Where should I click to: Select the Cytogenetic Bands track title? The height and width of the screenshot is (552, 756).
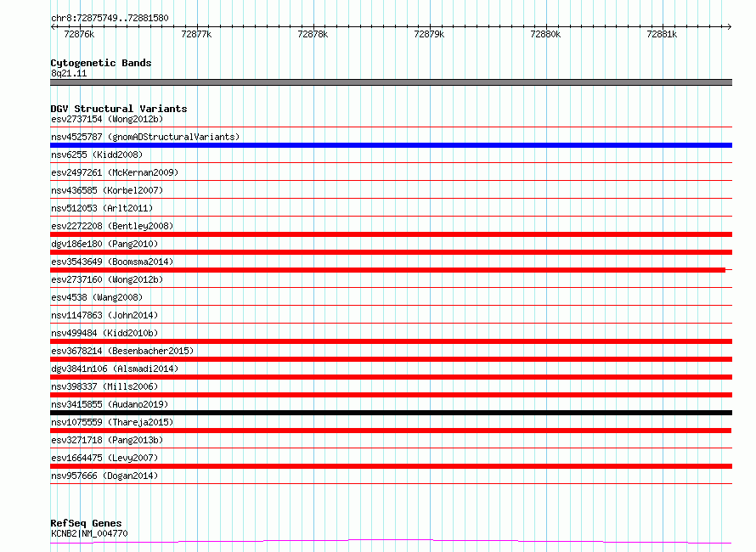(101, 63)
